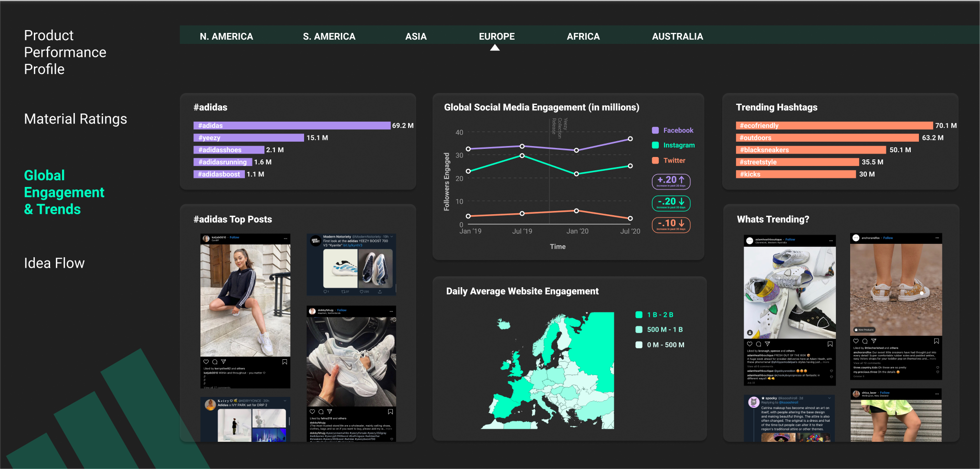This screenshot has height=469, width=980.
Task: Expand chevron on Modern Notoriety tweet
Action: click(392, 237)
